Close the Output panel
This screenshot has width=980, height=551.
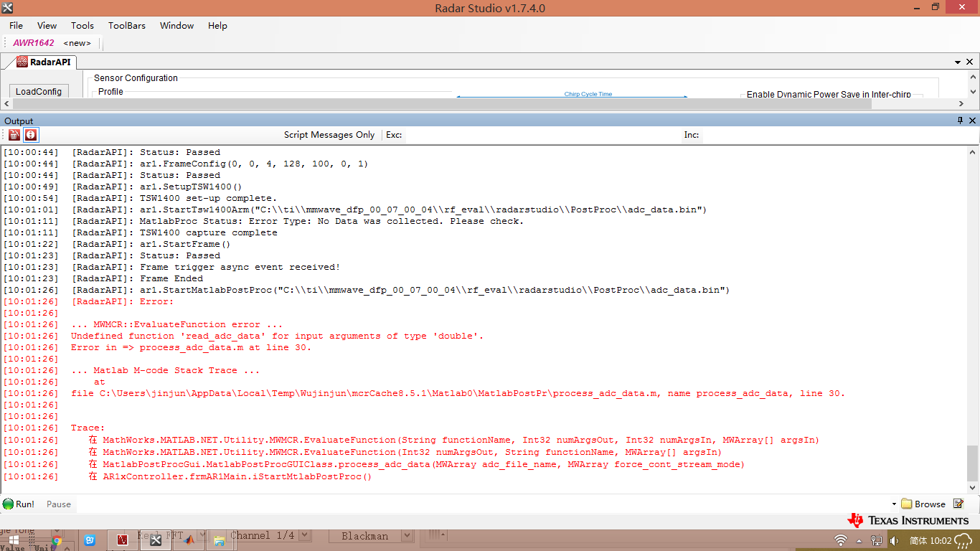tap(972, 121)
